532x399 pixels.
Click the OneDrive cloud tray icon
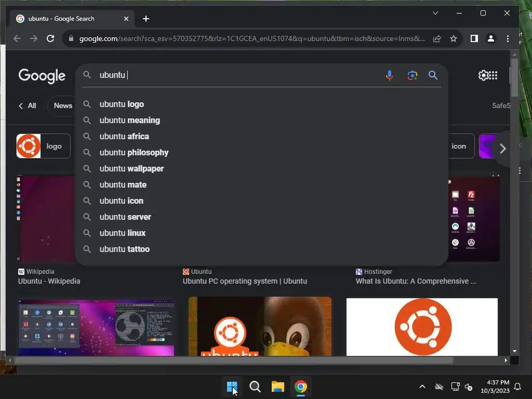pyautogui.click(x=439, y=387)
